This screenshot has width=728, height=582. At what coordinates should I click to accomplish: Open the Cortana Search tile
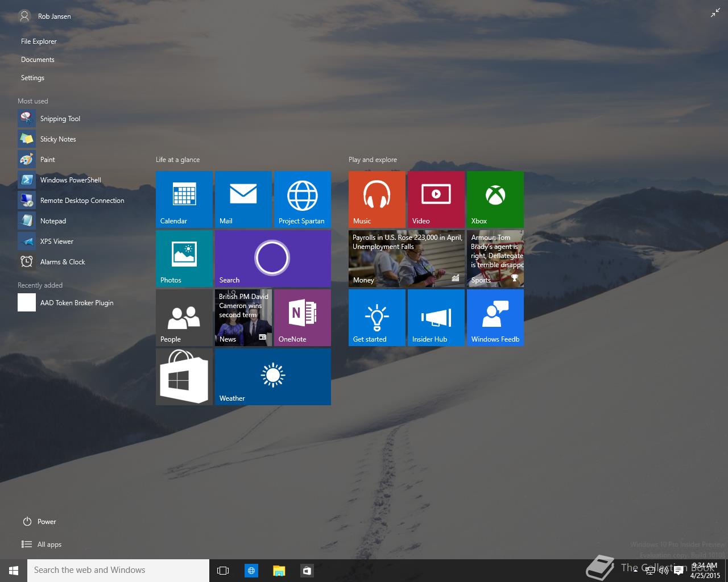(273, 259)
